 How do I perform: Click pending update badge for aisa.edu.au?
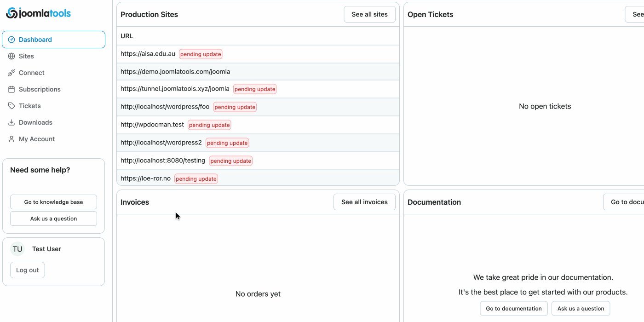[201, 54]
